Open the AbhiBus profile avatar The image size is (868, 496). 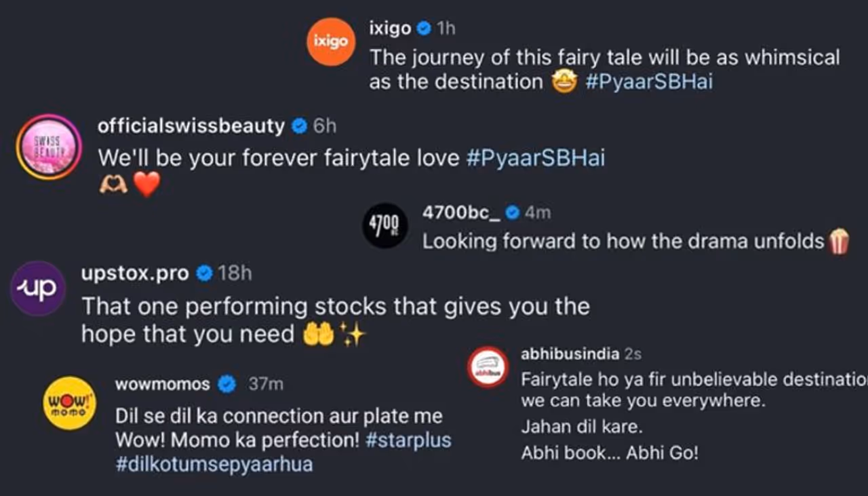488,367
